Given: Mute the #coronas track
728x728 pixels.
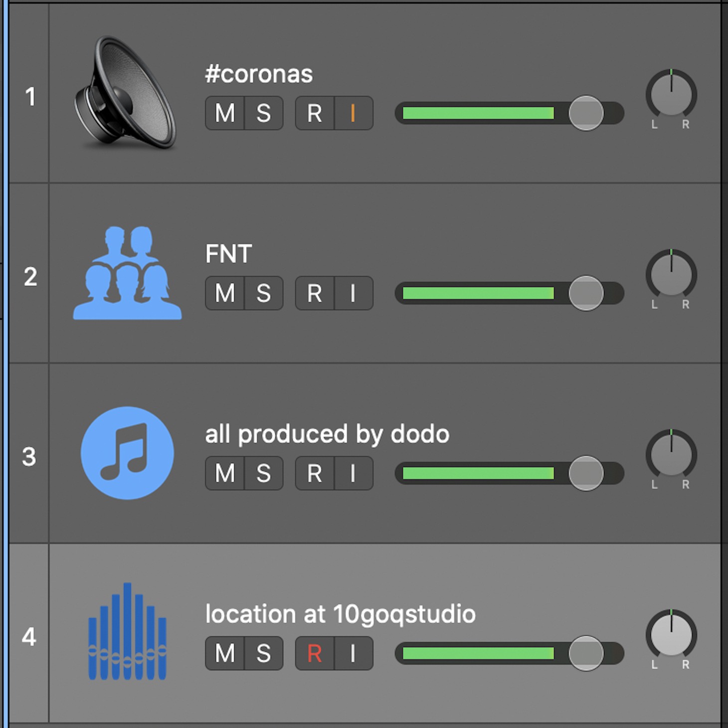Looking at the screenshot, I should (225, 114).
